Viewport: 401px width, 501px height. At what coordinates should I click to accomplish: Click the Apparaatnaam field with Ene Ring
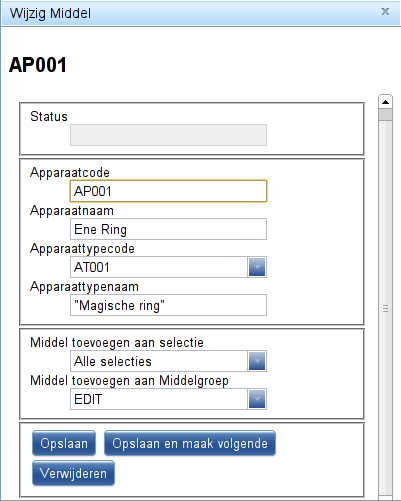click(168, 229)
